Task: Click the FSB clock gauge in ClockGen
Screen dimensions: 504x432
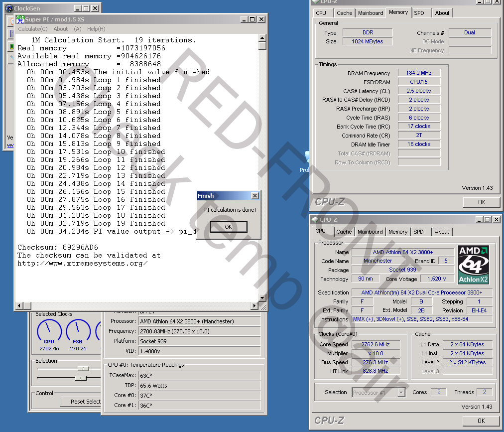Action: click(78, 331)
